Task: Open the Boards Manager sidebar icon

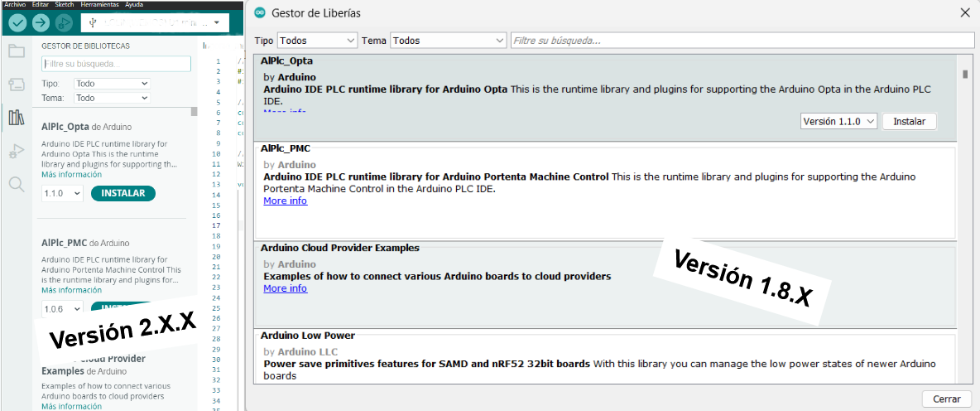Action: tap(17, 84)
